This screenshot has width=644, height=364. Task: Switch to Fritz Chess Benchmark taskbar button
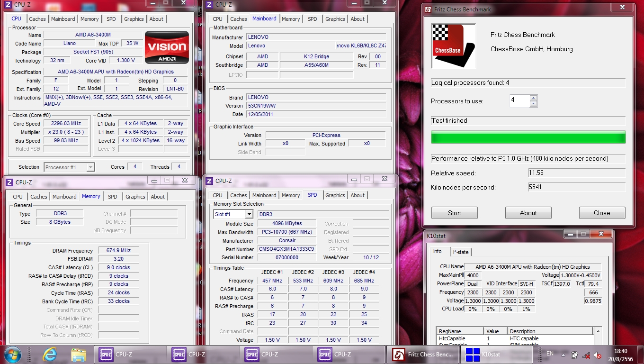(x=423, y=354)
